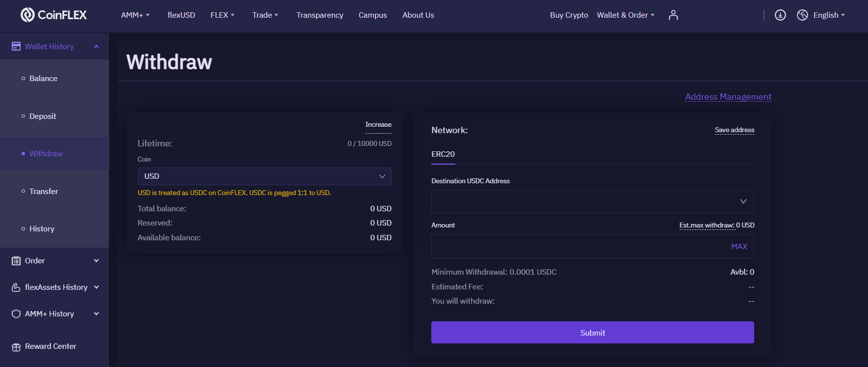Image resolution: width=868 pixels, height=367 pixels.
Task: Click the AMM+ History shield icon
Action: [16, 314]
